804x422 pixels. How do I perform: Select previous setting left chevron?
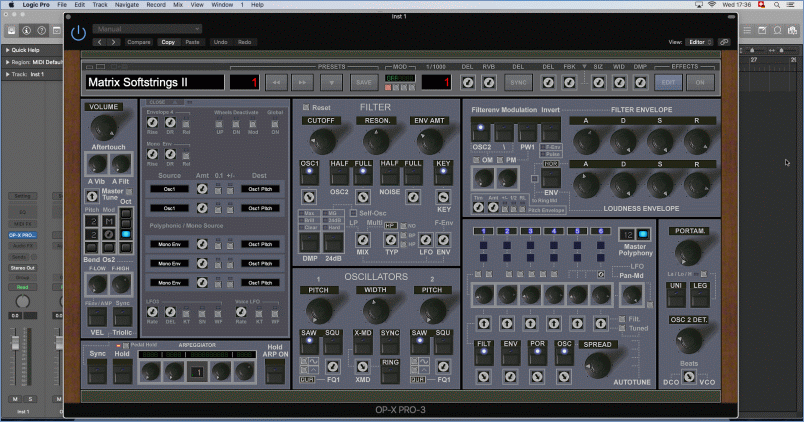100,42
